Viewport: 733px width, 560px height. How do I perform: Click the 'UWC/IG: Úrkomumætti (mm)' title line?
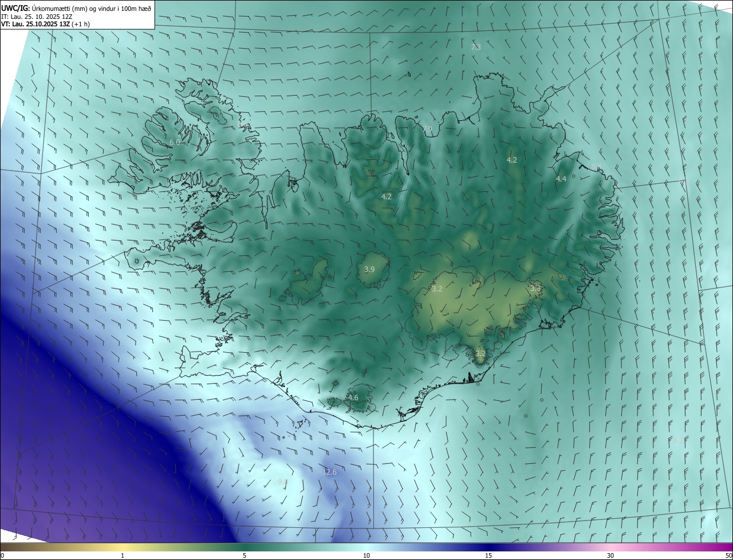[76, 9]
